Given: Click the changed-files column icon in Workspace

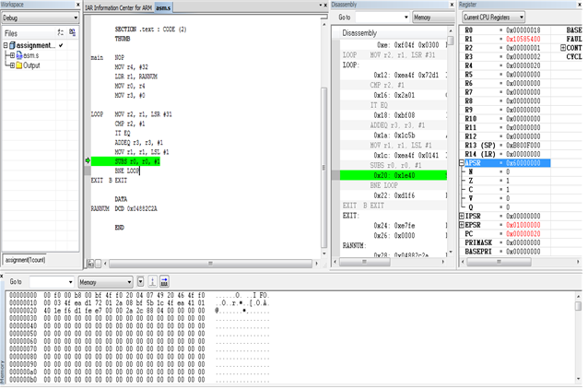Looking at the screenshot, I should point(73,32).
